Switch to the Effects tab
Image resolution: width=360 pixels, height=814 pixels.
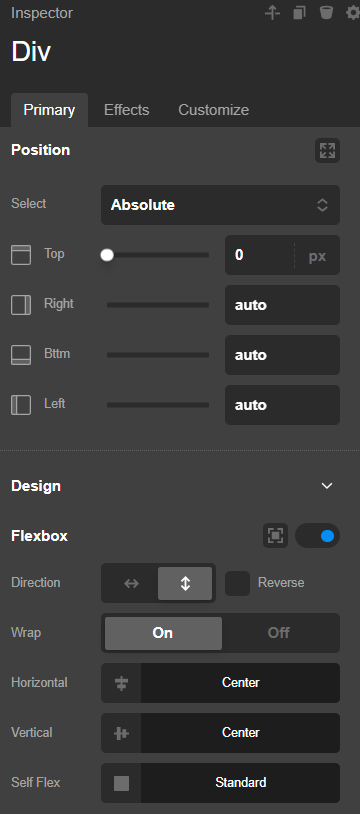[126, 110]
